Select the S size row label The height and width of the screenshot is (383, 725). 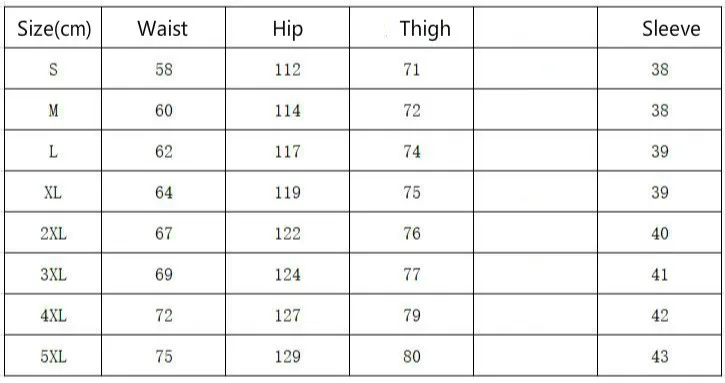coord(53,69)
